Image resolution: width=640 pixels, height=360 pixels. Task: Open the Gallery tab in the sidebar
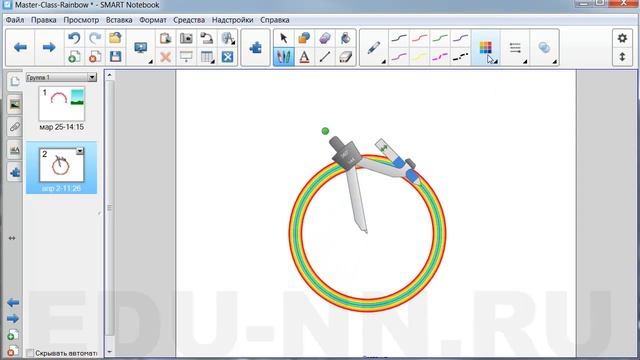tap(15, 105)
